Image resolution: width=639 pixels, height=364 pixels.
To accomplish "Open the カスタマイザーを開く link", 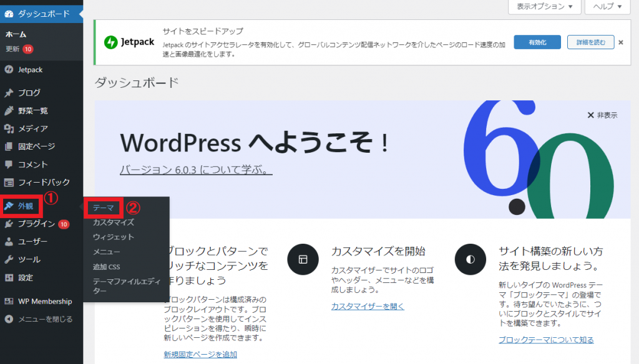I will click(x=368, y=306).
